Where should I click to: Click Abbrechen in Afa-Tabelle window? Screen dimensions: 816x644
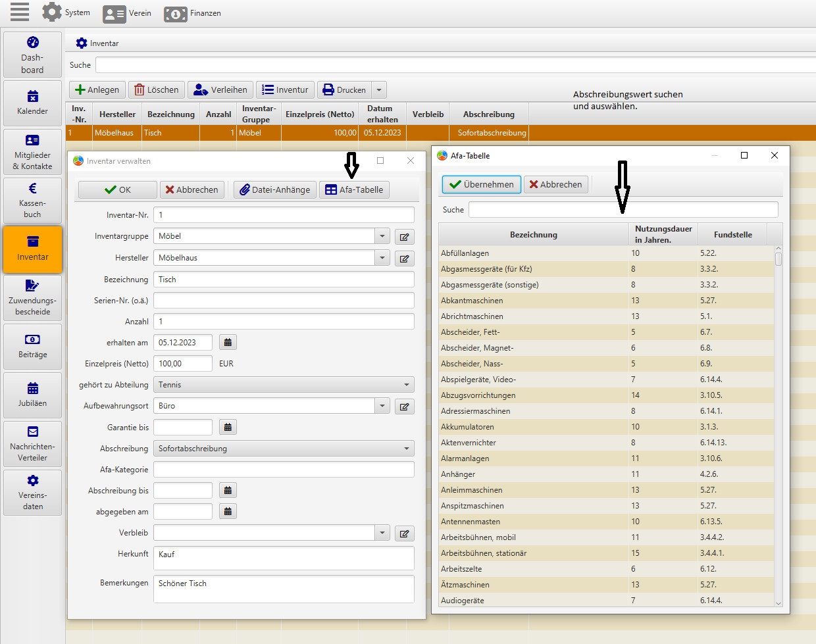coord(556,184)
